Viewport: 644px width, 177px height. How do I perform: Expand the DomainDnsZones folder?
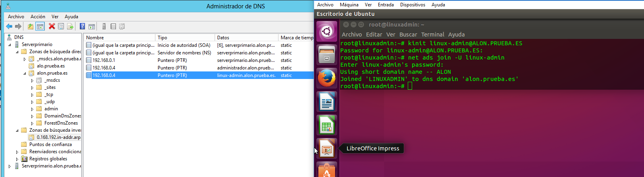pos(32,116)
